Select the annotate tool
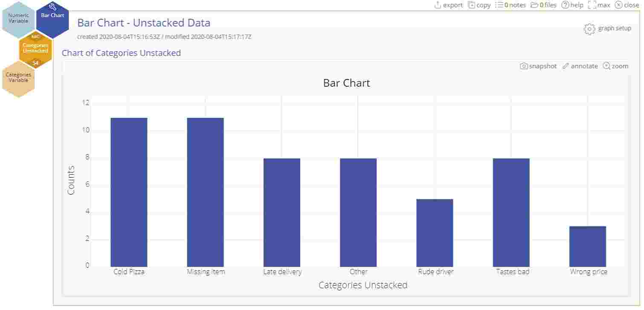 [566, 66]
